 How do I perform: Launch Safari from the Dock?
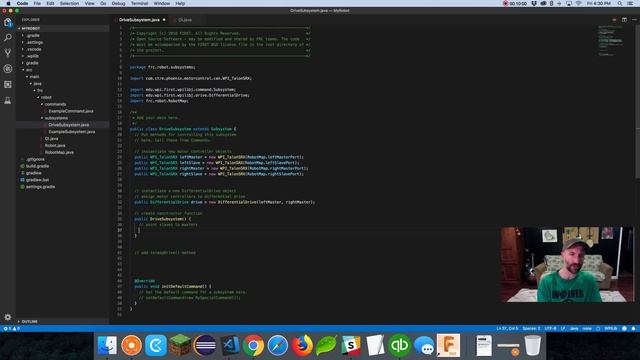tap(278, 345)
